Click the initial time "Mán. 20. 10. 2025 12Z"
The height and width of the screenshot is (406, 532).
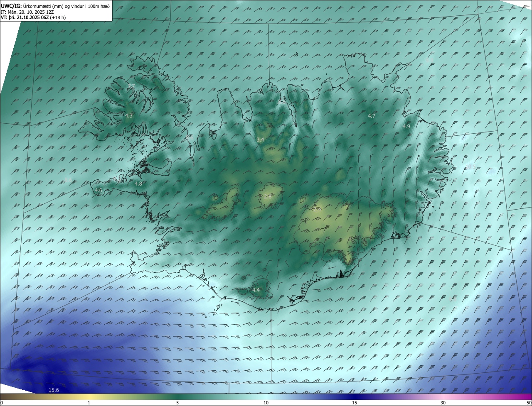tap(32, 12)
